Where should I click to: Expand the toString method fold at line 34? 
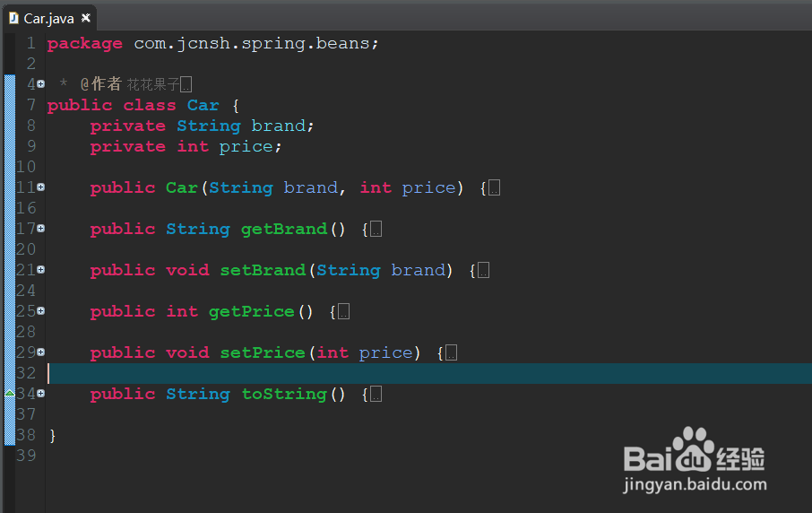click(41, 394)
